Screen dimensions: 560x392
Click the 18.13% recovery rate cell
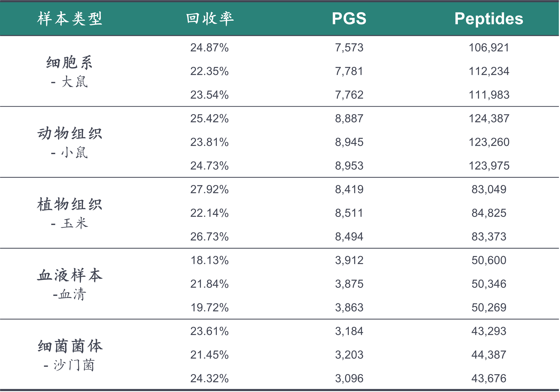tap(210, 260)
